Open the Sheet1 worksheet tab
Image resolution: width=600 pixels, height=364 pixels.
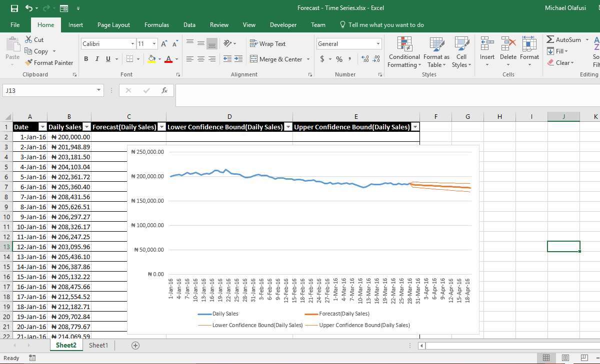(98, 345)
